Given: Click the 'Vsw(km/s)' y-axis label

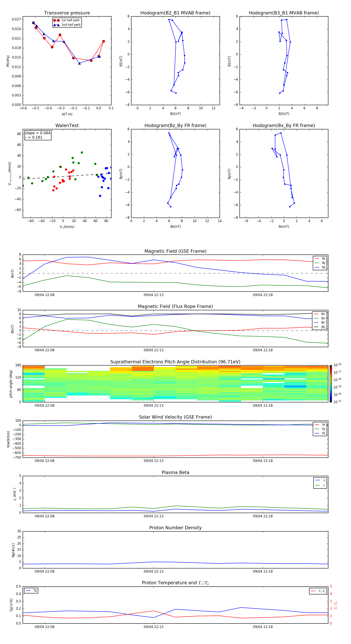Looking at the screenshot, I should (x=8, y=439).
